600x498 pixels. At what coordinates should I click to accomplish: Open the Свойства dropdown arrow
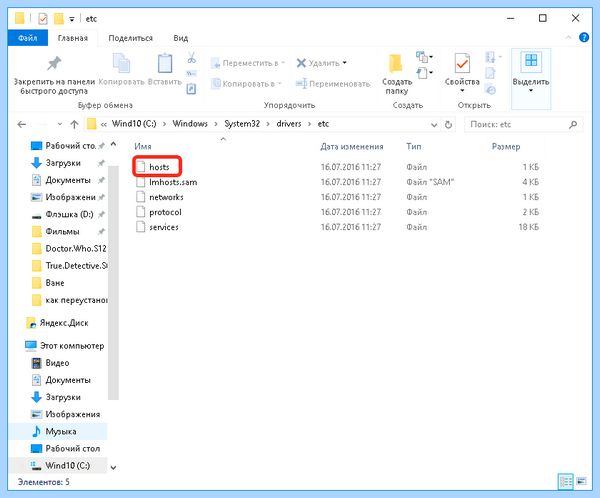pyautogui.click(x=462, y=91)
